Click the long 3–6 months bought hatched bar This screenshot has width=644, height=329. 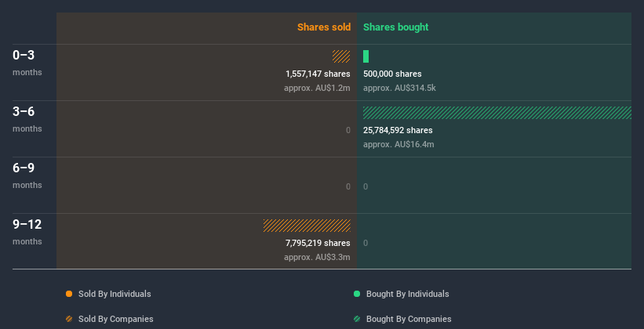tap(497, 113)
